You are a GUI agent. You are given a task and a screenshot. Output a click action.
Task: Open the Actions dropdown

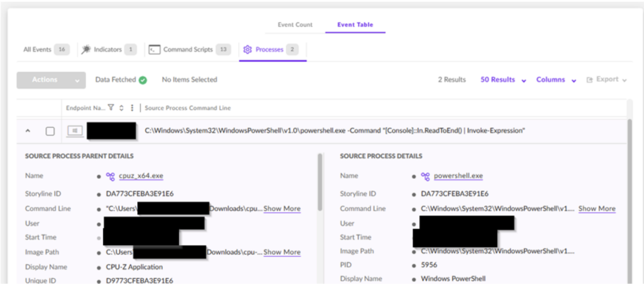point(51,80)
